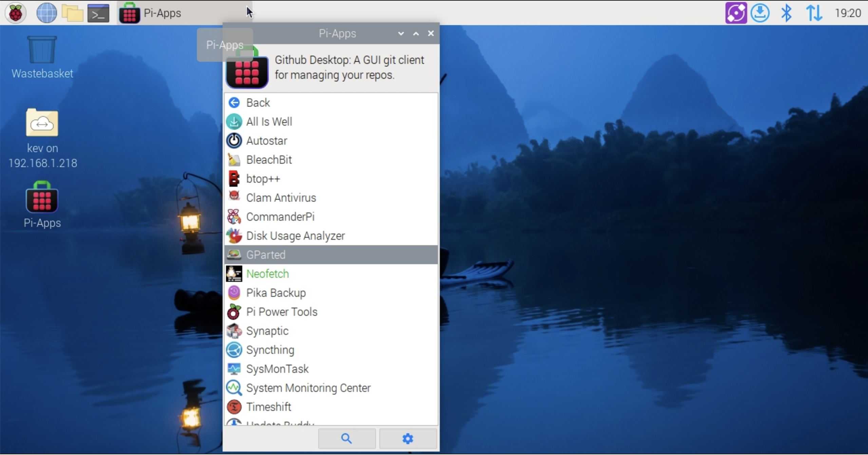This screenshot has width=868, height=455.
Task: Open the Bluetooth tray menu
Action: tap(787, 13)
